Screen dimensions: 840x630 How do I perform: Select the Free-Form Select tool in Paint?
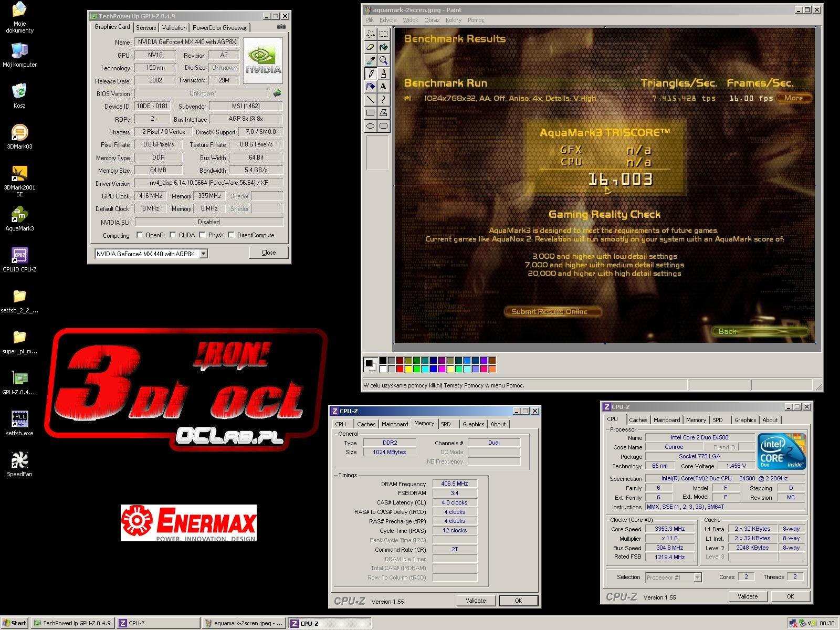(x=371, y=34)
